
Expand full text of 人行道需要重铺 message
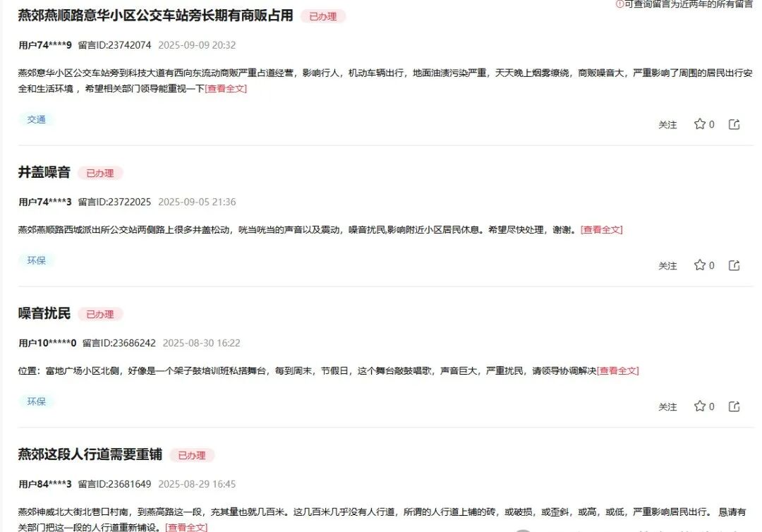[x=186, y=527]
